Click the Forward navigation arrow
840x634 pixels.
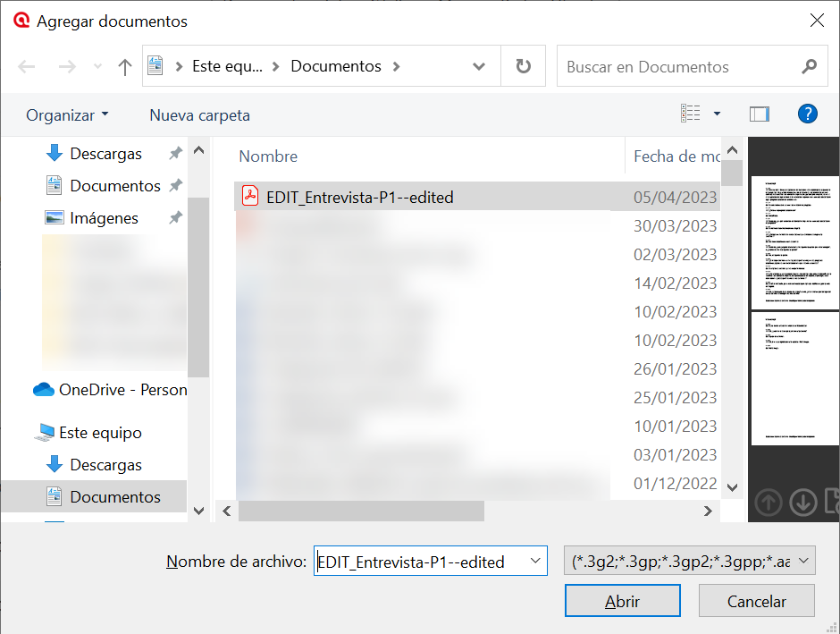tap(67, 67)
